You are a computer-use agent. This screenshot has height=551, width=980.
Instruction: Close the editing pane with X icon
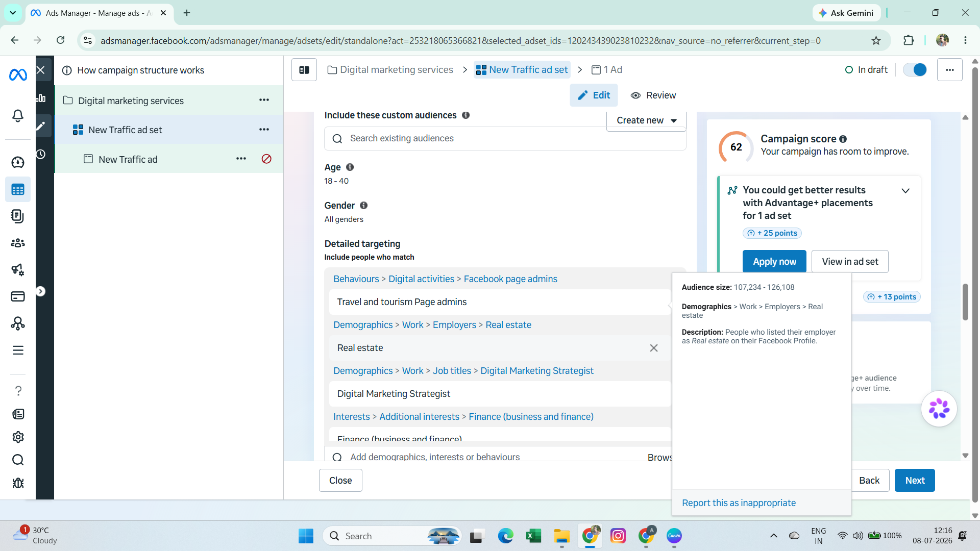41,70
